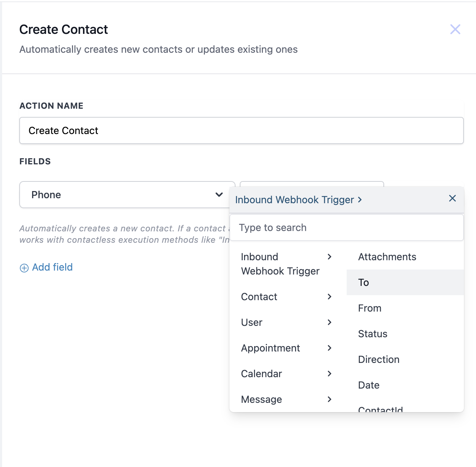Select the Attachments option
Screen dimensions: 476x467
coord(387,257)
